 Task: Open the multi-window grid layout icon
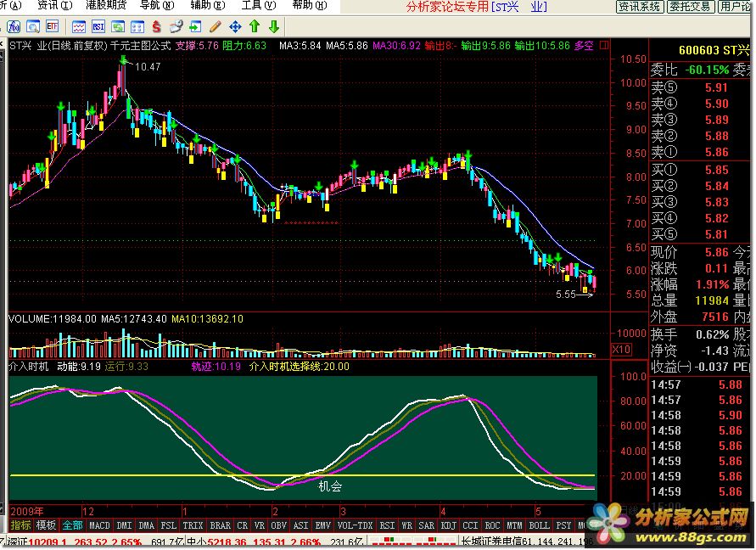(137, 27)
